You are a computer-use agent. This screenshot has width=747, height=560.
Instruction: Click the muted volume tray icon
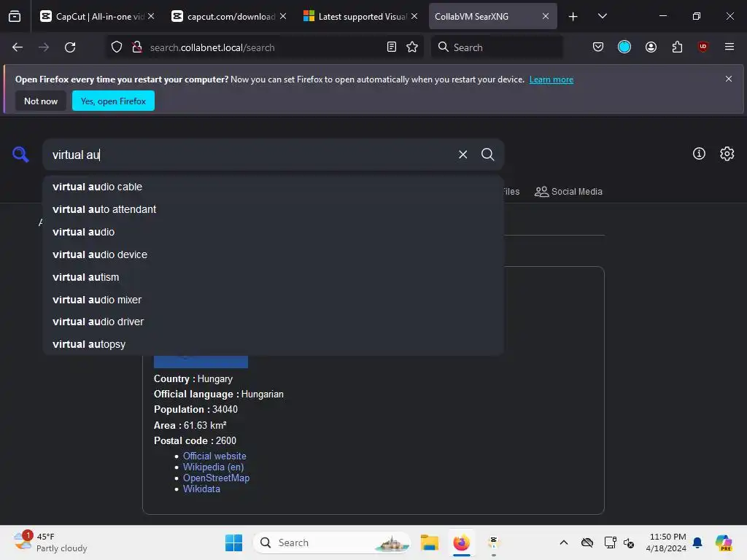click(629, 542)
